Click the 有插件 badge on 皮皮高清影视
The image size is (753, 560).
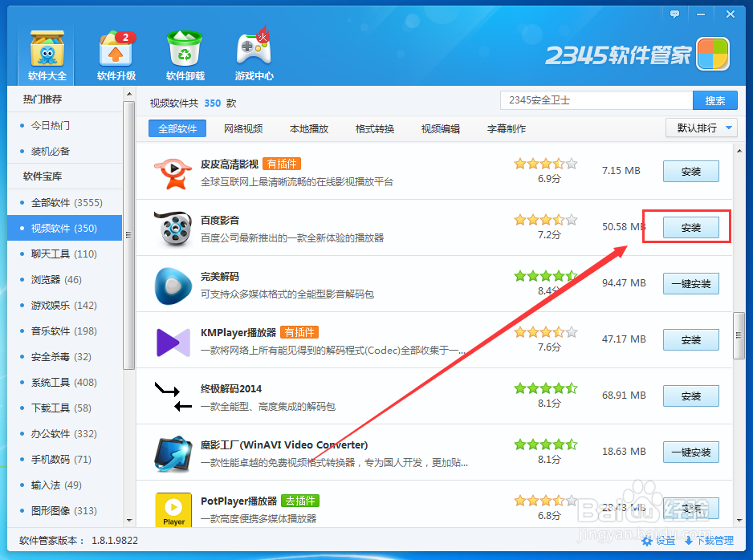(282, 164)
